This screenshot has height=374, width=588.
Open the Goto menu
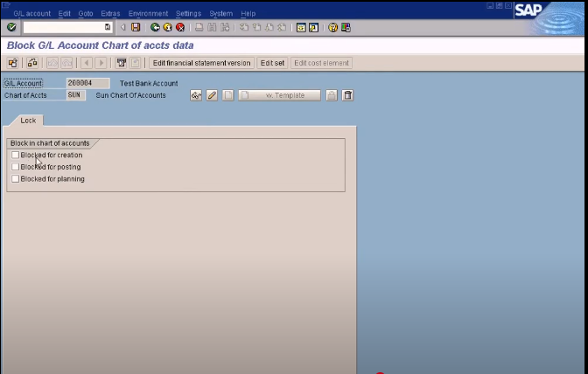coord(86,13)
